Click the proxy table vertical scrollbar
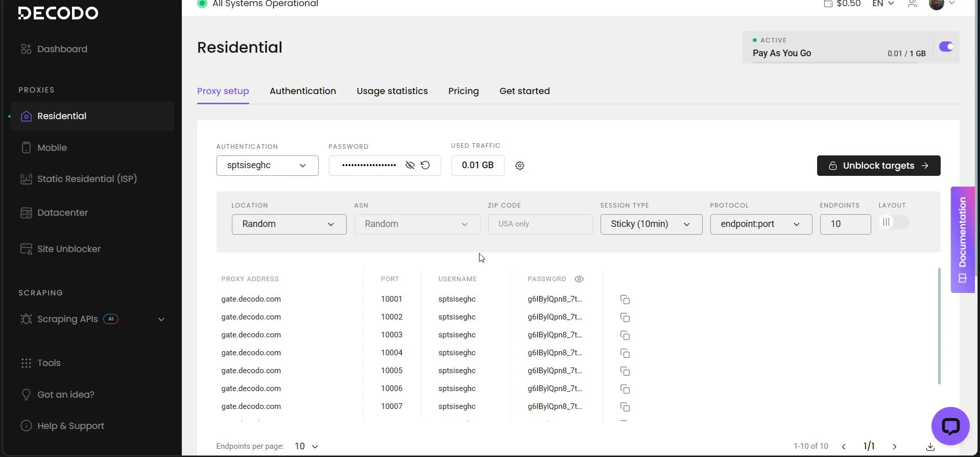Viewport: 980px width, 457px height. point(939,326)
